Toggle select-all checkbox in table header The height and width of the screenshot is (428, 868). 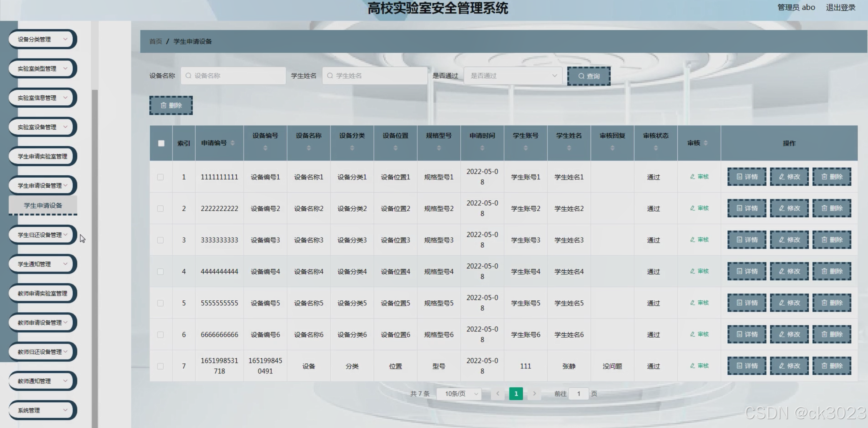click(161, 143)
